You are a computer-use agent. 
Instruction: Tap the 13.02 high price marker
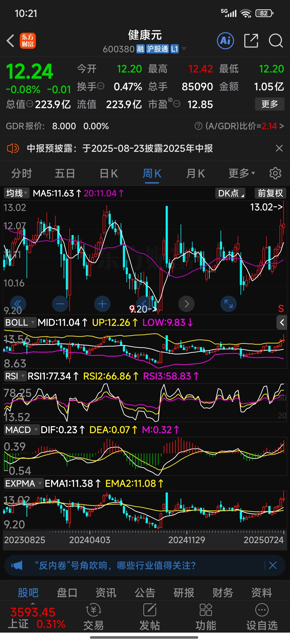pos(266,207)
